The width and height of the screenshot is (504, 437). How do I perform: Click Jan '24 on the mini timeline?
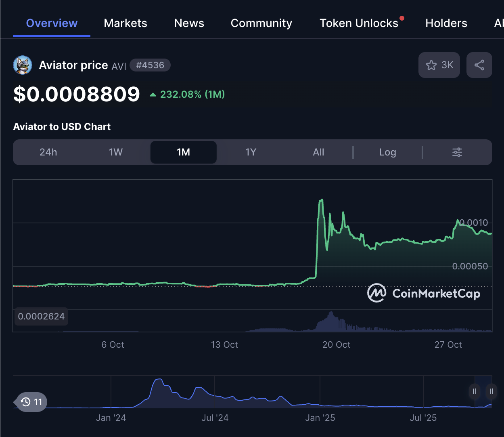tap(111, 418)
